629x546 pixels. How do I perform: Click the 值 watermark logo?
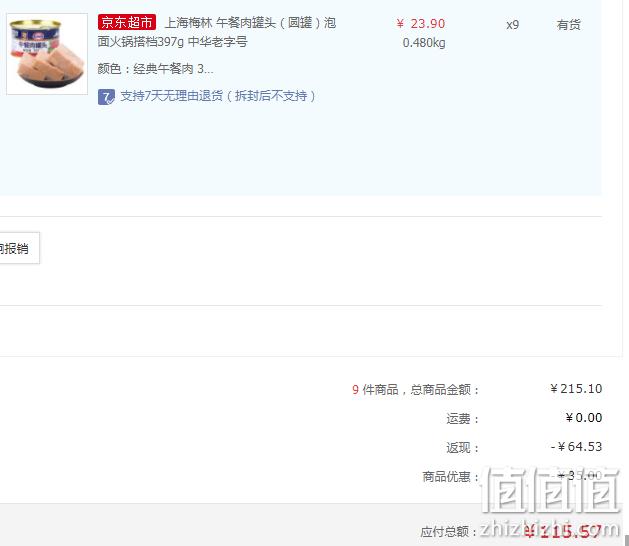pyautogui.click(x=551, y=489)
